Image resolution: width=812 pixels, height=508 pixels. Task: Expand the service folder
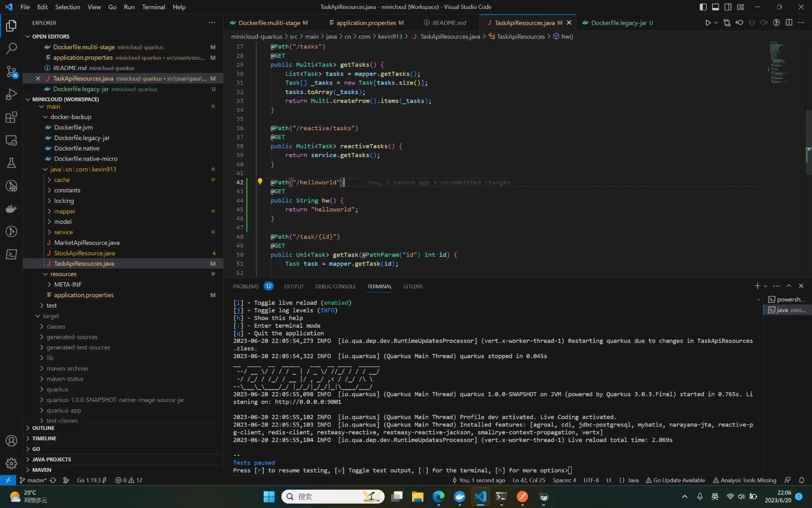click(x=124, y=232)
